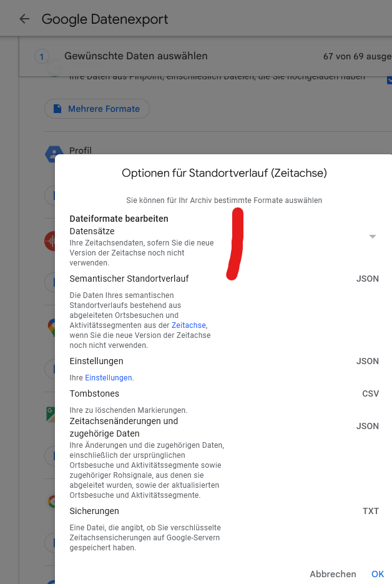Open the Zeitachse link
392x584 pixels.
(x=189, y=325)
